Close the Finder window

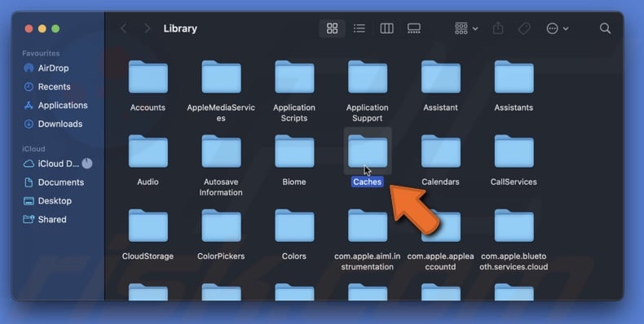[29, 28]
